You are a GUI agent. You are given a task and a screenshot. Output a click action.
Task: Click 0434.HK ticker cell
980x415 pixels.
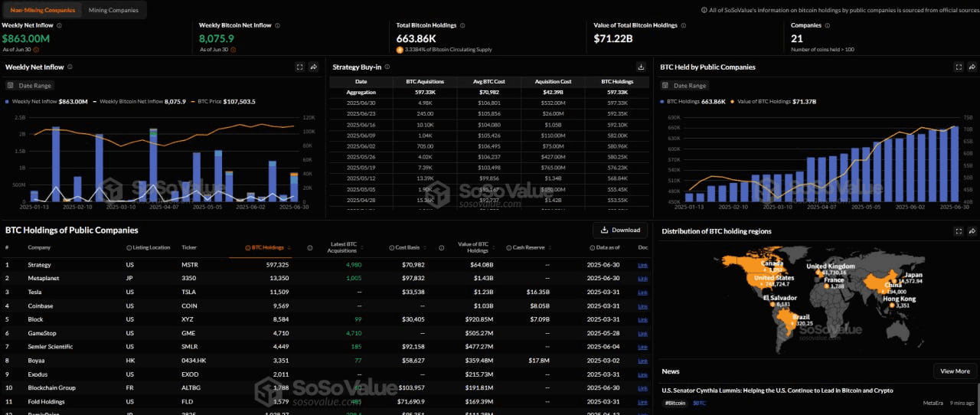pos(192,361)
